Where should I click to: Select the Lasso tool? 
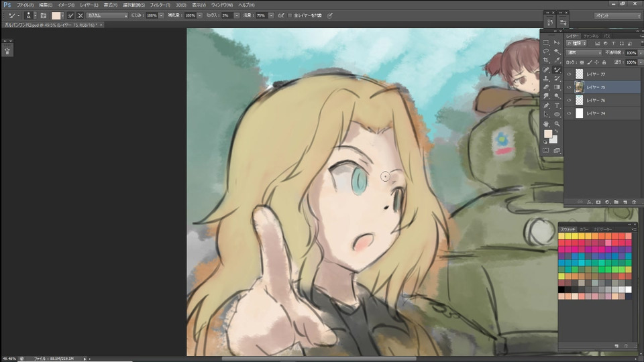(546, 52)
